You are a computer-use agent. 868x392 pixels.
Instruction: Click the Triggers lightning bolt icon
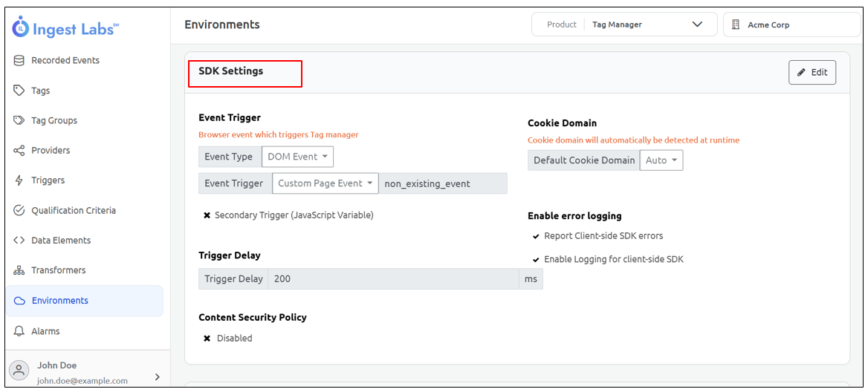(x=19, y=180)
